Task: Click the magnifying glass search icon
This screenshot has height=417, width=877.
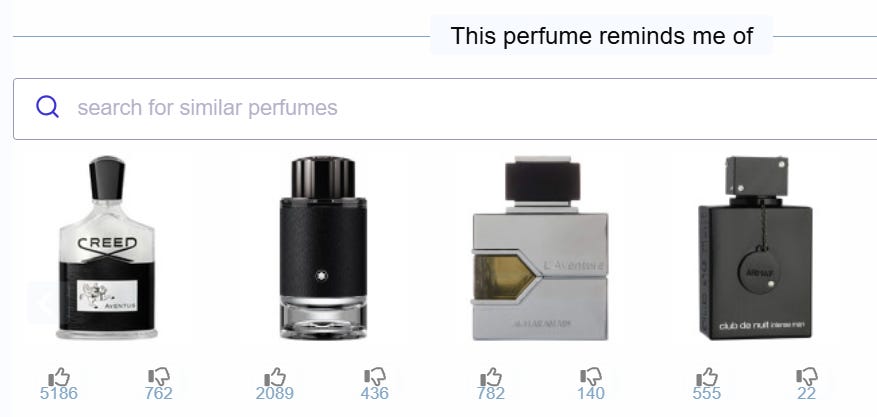Action: [48, 107]
